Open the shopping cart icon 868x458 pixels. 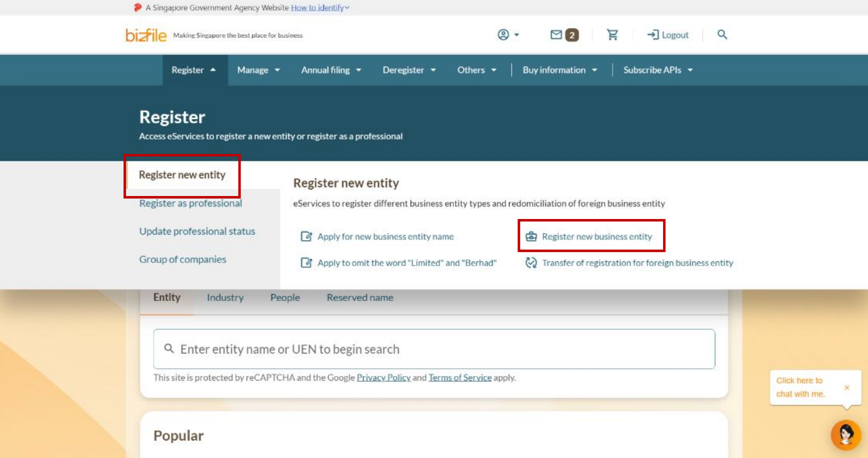tap(612, 34)
